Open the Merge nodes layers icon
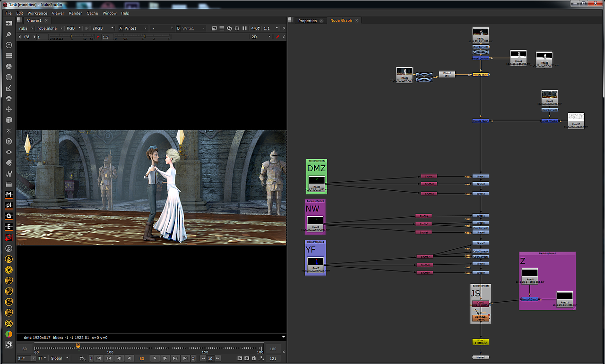Screen dimensions: 605x364 9,99
